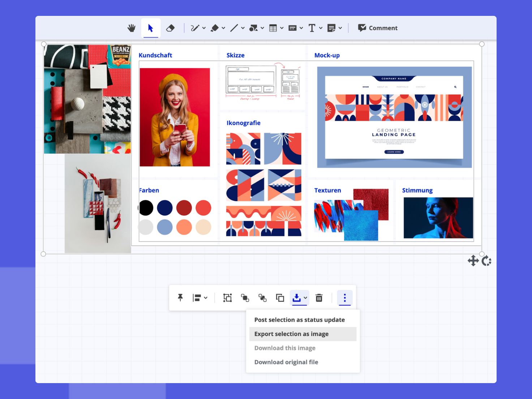
Task: Click the Comment button
Action: (378, 28)
